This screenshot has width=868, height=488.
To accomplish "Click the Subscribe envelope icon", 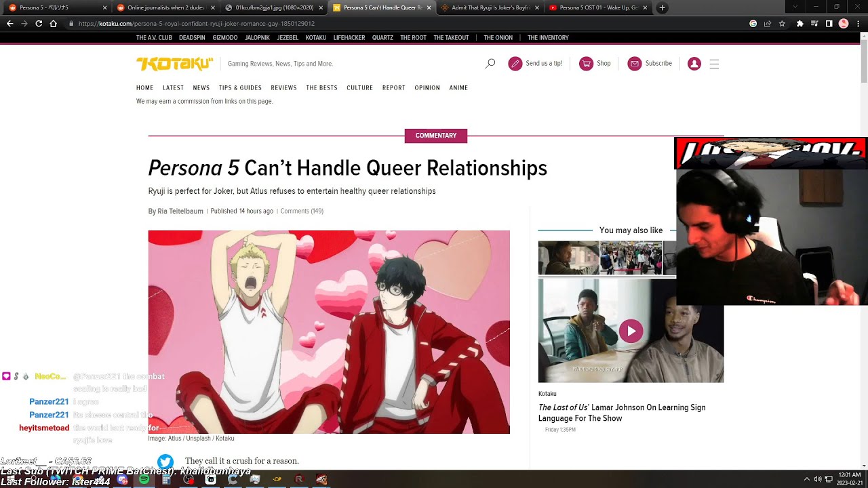I will (x=635, y=64).
